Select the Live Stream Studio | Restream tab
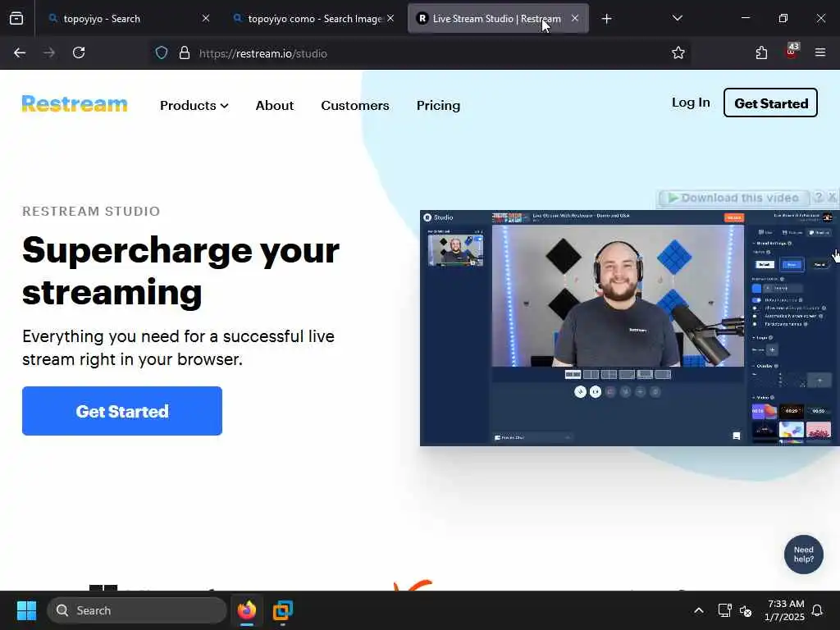The height and width of the screenshot is (630, 840). (496, 19)
